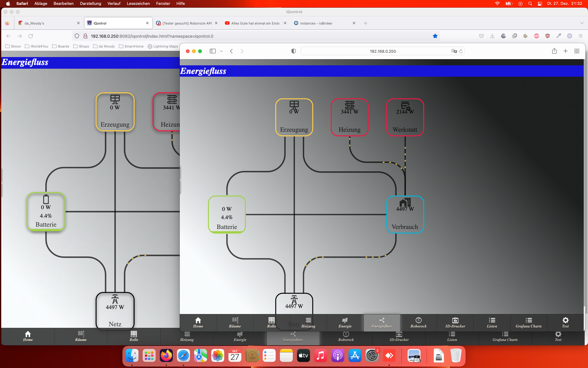Go back in front Safari window
Screen dimensions: 588x368
click(232, 51)
